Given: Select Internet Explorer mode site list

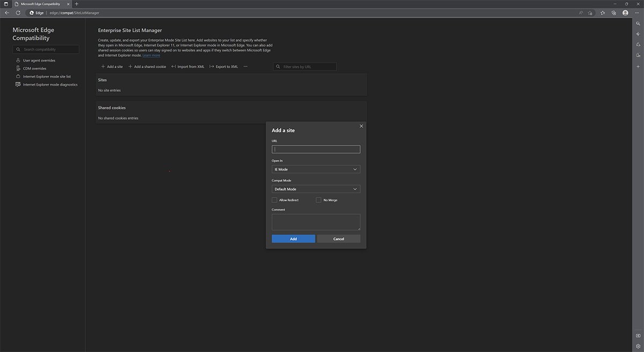Looking at the screenshot, I should (46, 76).
